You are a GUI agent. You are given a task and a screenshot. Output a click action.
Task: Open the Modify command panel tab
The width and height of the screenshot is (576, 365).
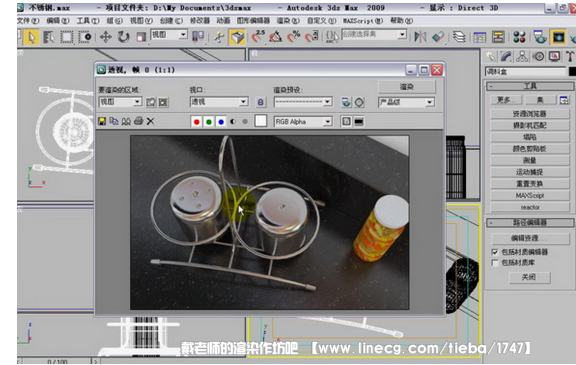click(506, 57)
